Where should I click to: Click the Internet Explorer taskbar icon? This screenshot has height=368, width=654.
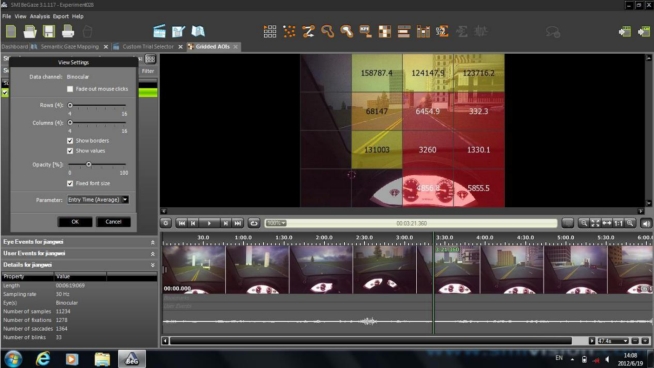point(43,359)
